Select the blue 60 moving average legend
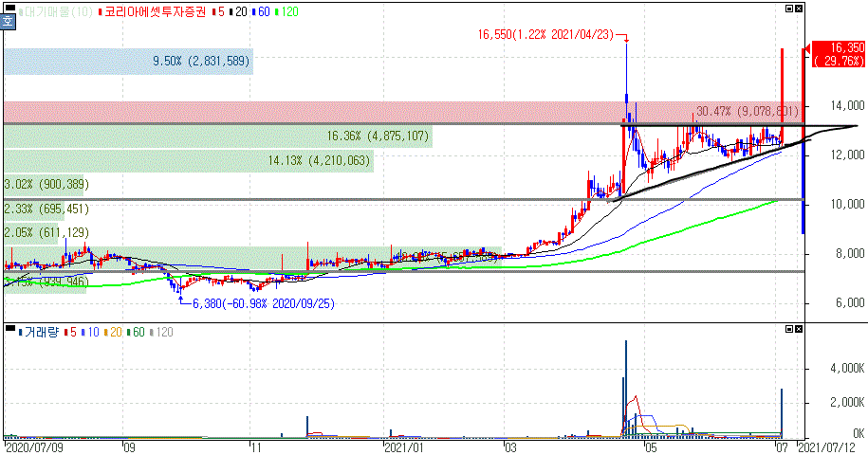 point(261,11)
